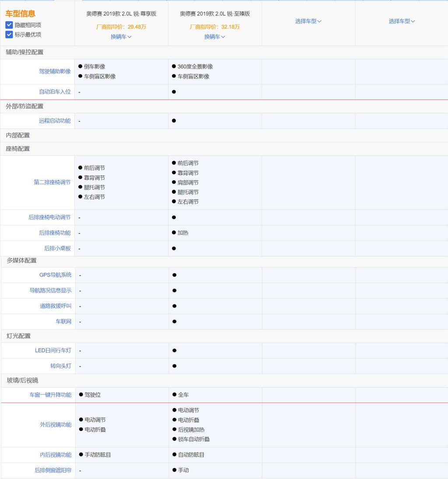Open 换辆车 dropdown under 锐·至臻版

coord(214,37)
